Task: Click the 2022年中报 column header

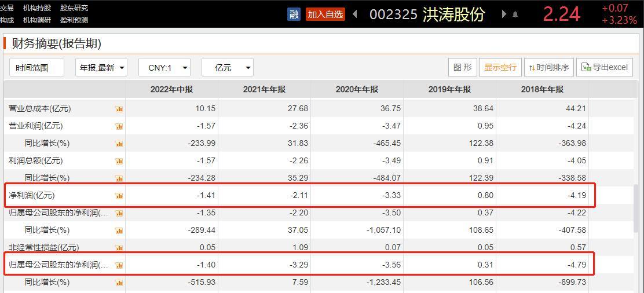Action: coord(171,90)
